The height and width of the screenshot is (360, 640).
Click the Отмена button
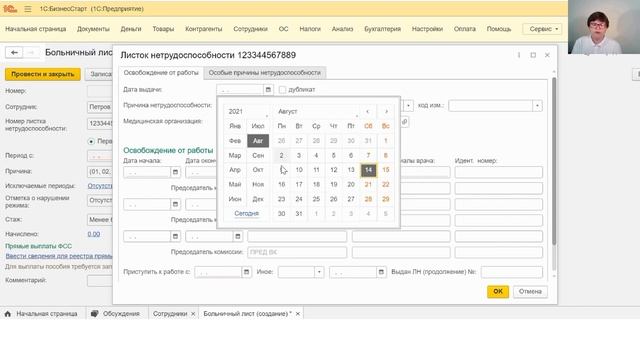coord(530,291)
